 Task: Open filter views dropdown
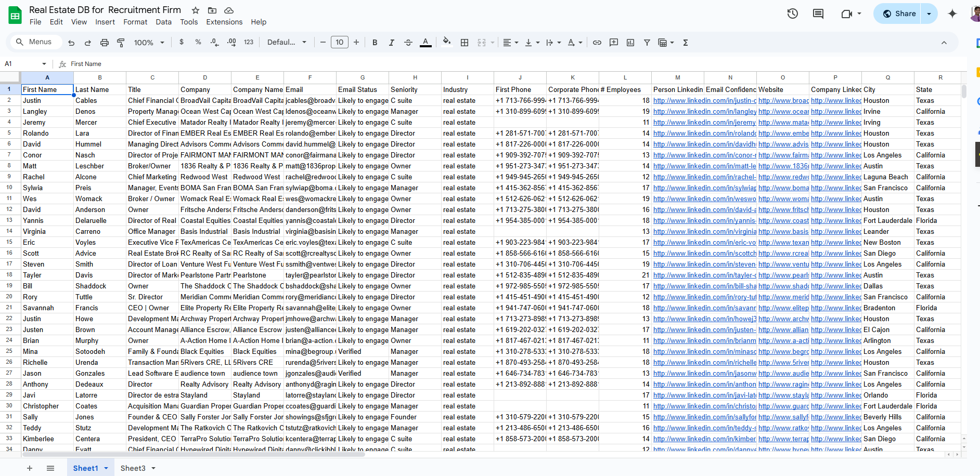tap(666, 43)
